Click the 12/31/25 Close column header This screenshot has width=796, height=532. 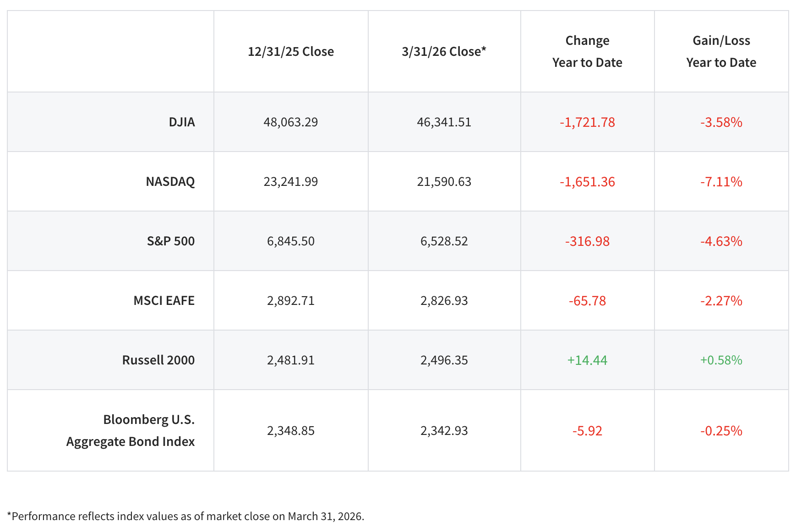[290, 52]
